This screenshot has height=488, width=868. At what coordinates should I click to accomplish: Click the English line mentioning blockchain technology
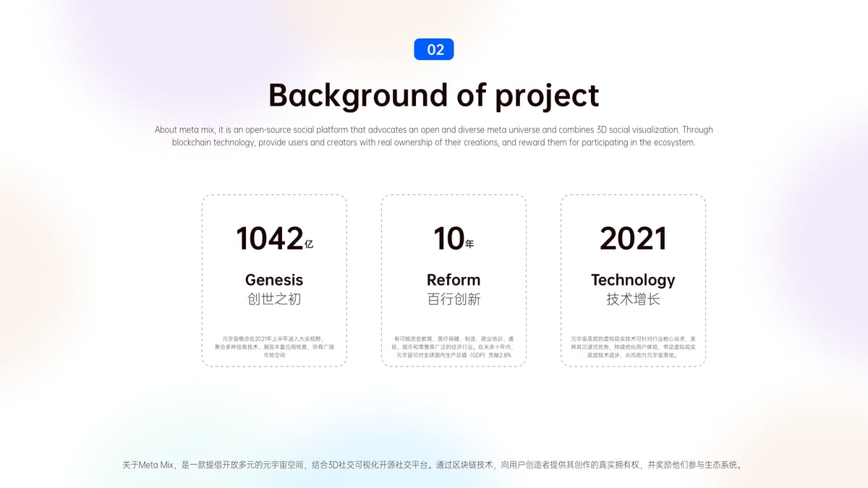tap(434, 142)
